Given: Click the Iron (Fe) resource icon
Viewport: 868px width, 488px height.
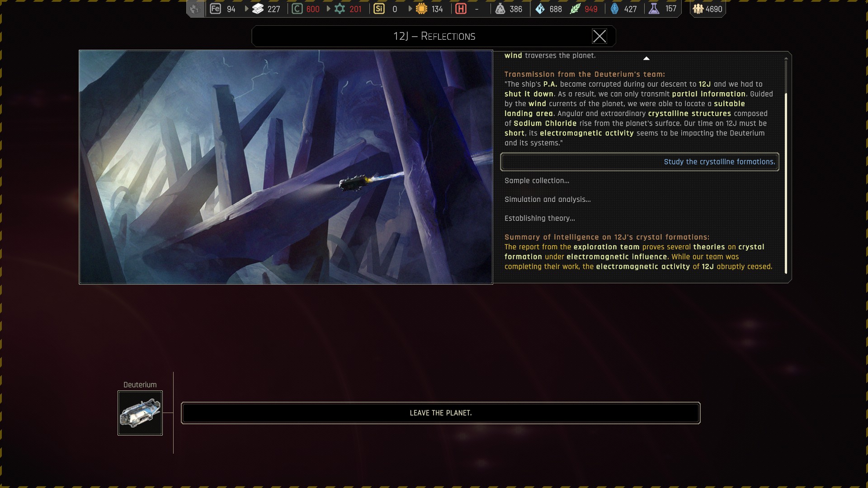Looking at the screenshot, I should [216, 9].
